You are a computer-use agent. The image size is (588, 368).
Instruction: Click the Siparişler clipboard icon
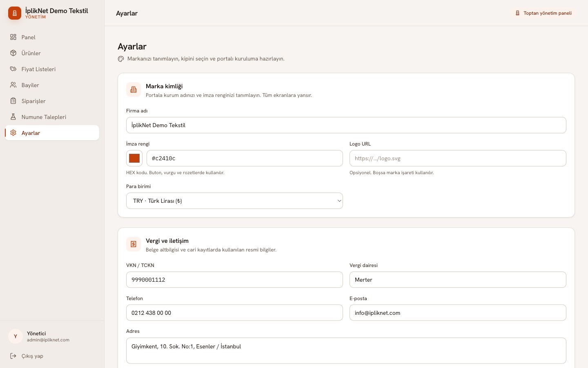coord(13,101)
